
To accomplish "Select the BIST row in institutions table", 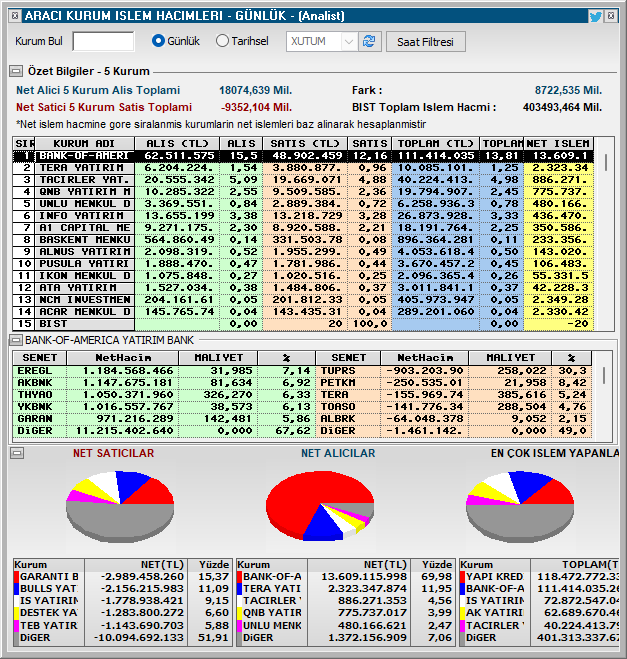I will 303,324.
